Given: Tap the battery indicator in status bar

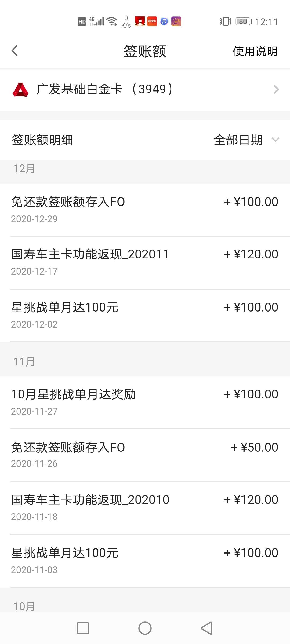Looking at the screenshot, I should (x=244, y=21).
